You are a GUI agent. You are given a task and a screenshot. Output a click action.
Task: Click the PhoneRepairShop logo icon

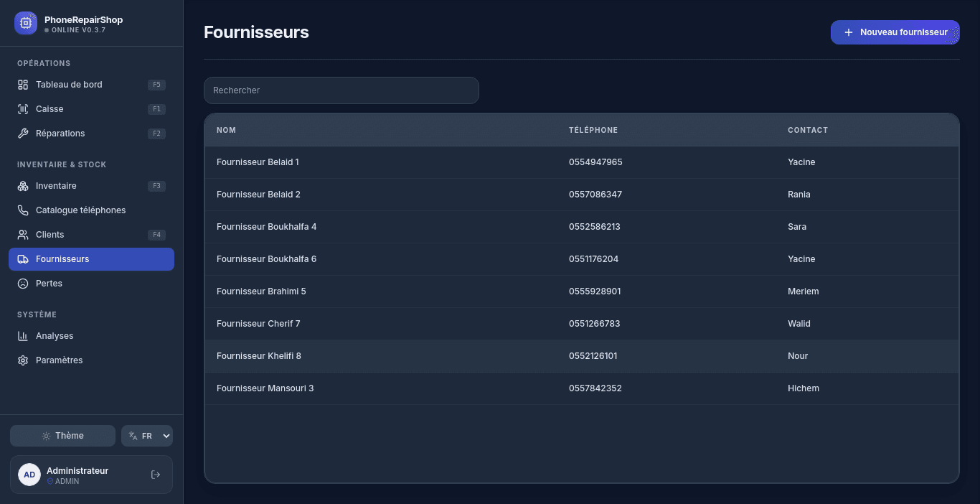pyautogui.click(x=26, y=23)
